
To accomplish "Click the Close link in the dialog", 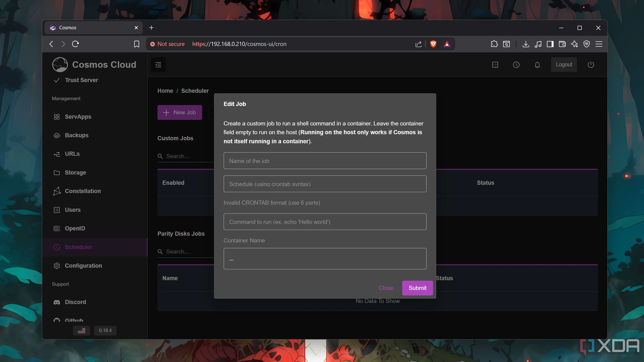I will click(386, 288).
